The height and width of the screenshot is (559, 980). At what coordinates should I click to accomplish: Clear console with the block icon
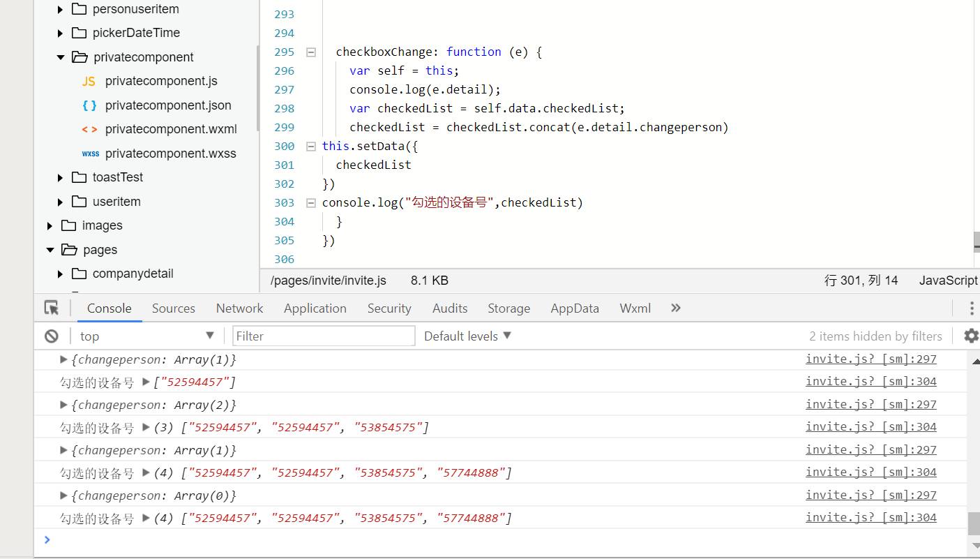click(x=52, y=336)
